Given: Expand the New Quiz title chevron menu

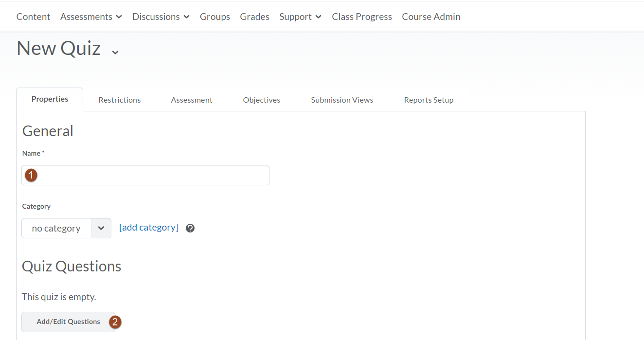Looking at the screenshot, I should (115, 52).
